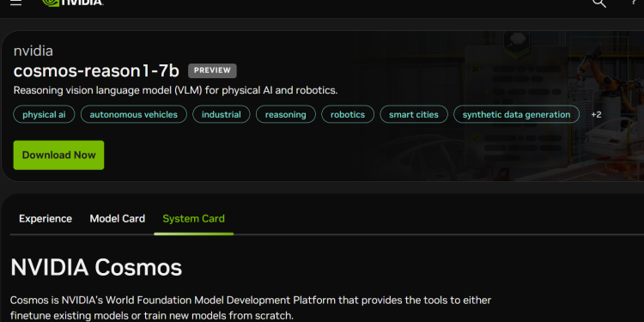The image size is (644, 322).
Task: Click the nvidia publisher name
Action: click(33, 51)
